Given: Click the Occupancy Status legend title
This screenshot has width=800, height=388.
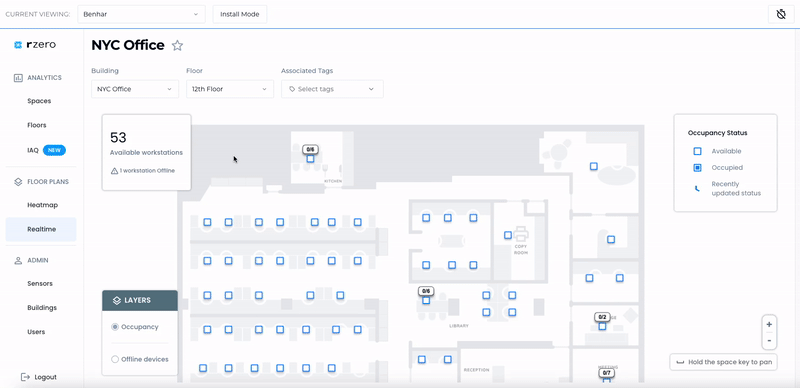Looking at the screenshot, I should click(x=717, y=133).
